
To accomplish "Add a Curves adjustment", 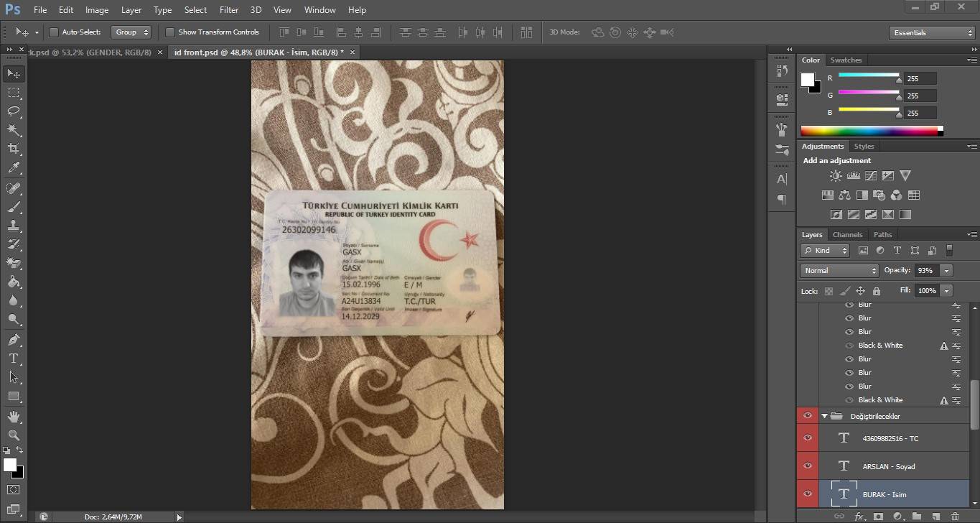I will [x=871, y=175].
